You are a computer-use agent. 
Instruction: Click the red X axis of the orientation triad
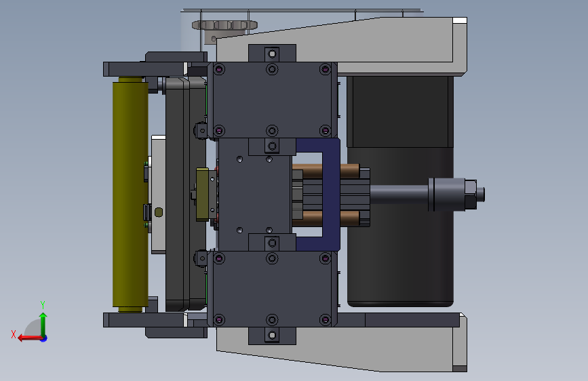click(x=30, y=338)
